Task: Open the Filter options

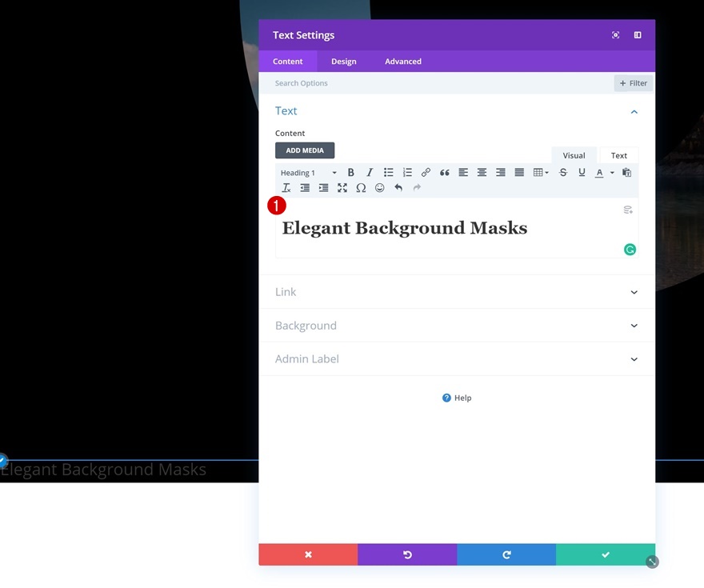Action: point(634,83)
